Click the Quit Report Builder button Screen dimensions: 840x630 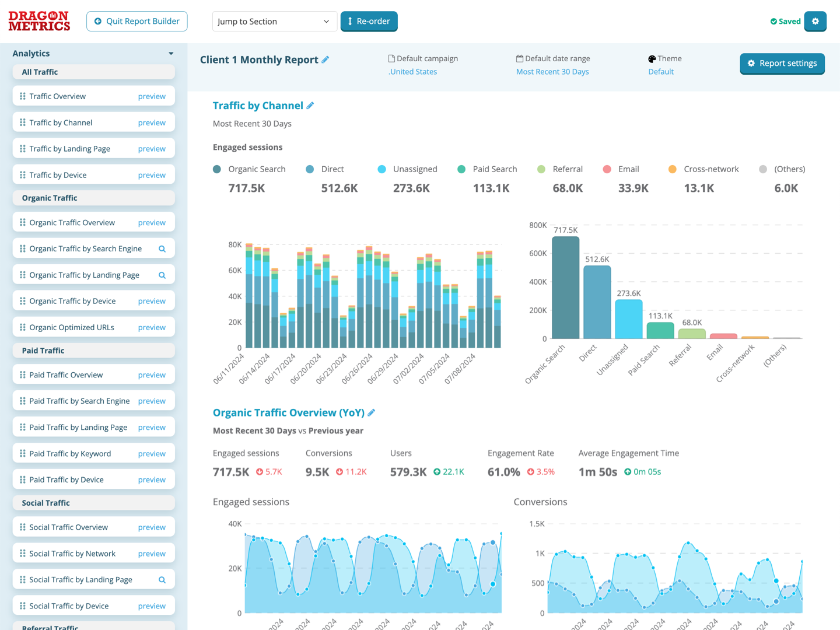pos(137,21)
